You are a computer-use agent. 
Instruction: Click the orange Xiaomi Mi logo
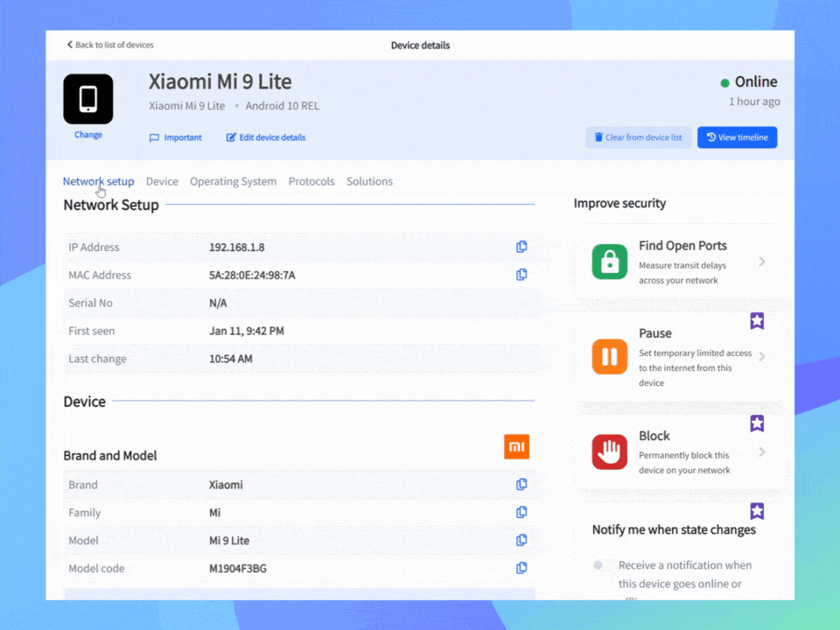(x=516, y=447)
